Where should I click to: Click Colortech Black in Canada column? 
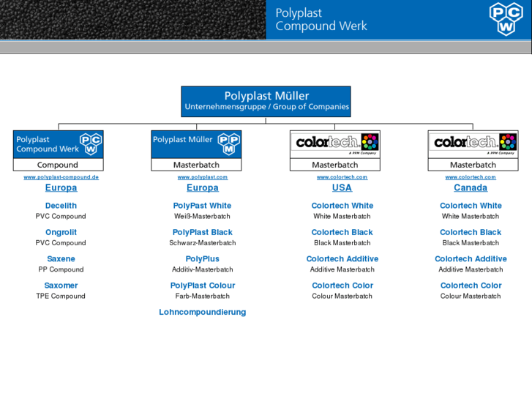pos(471,232)
